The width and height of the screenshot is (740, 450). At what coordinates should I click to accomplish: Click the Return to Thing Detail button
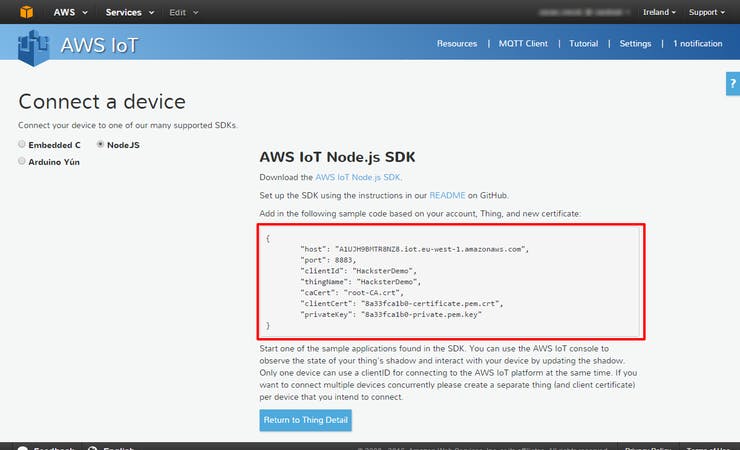(305, 420)
